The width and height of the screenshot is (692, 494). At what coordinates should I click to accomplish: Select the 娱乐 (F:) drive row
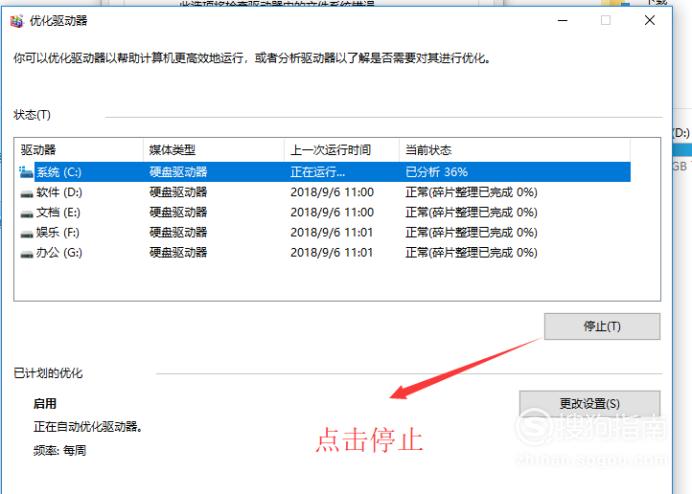(x=325, y=232)
